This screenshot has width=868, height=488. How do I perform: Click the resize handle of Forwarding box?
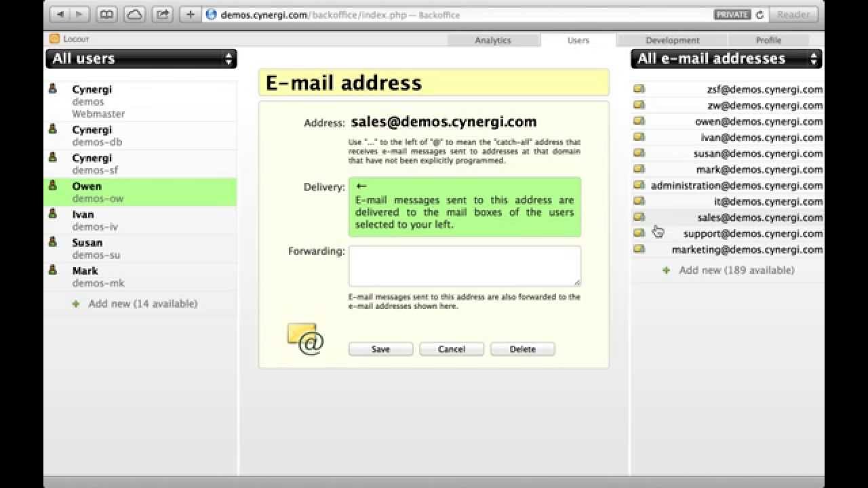click(x=577, y=283)
